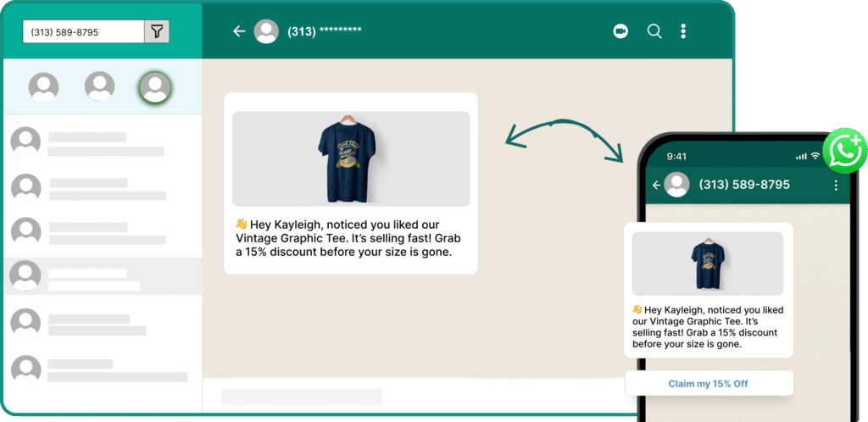868x422 pixels.
Task: Open the phone chat's three-dot options menu
Action: [836, 186]
